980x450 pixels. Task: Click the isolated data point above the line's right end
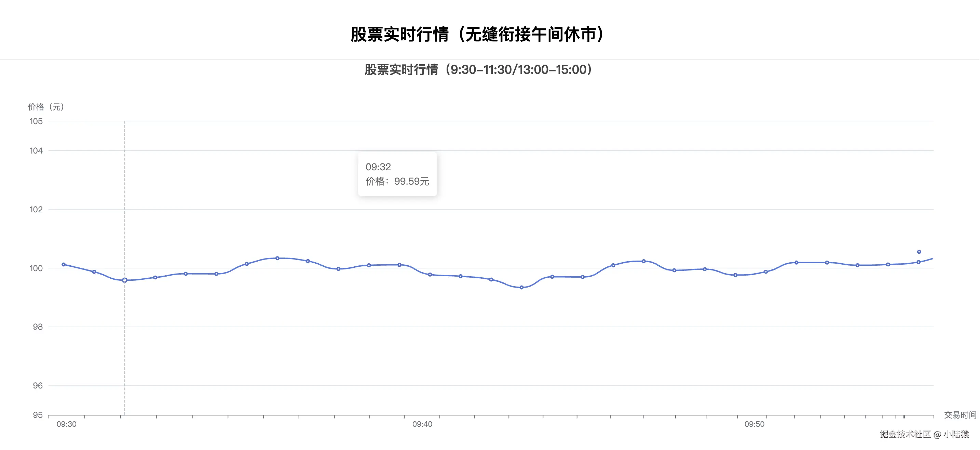[x=919, y=252]
